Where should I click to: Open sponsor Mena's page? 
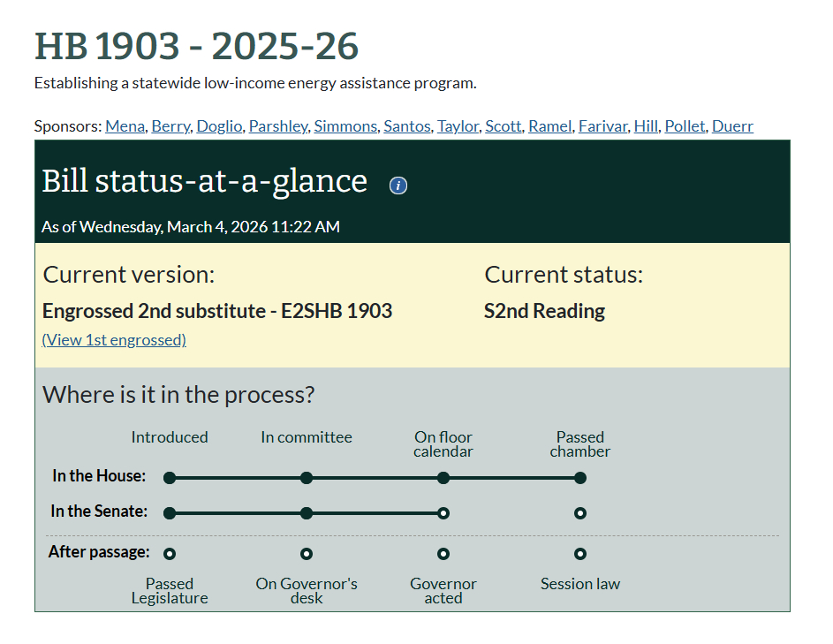125,126
